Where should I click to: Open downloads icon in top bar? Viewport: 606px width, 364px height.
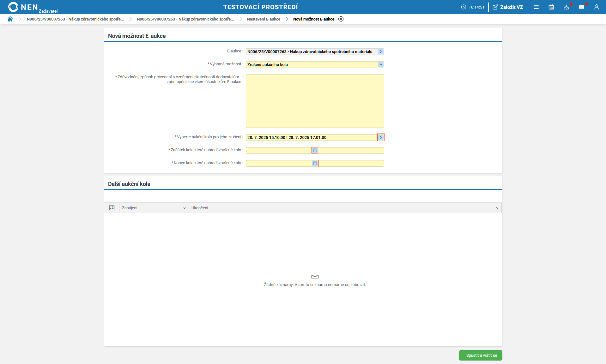(567, 7)
